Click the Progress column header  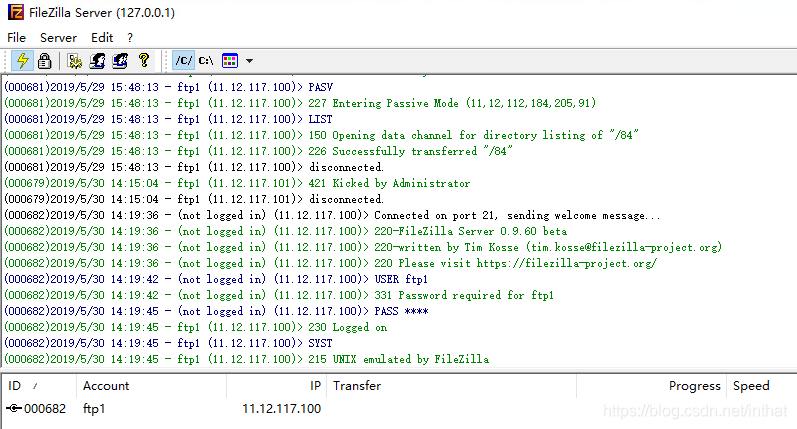point(652,386)
